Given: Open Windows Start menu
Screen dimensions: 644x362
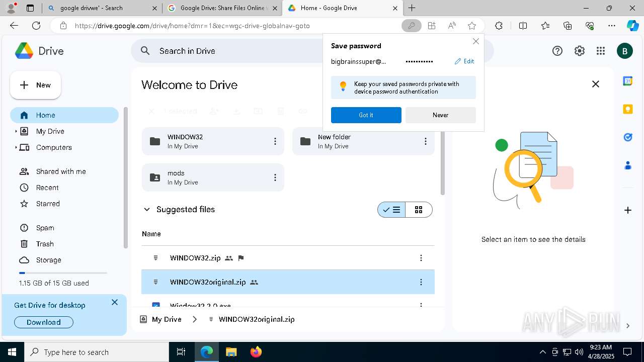Looking at the screenshot, I should click(x=12, y=352).
